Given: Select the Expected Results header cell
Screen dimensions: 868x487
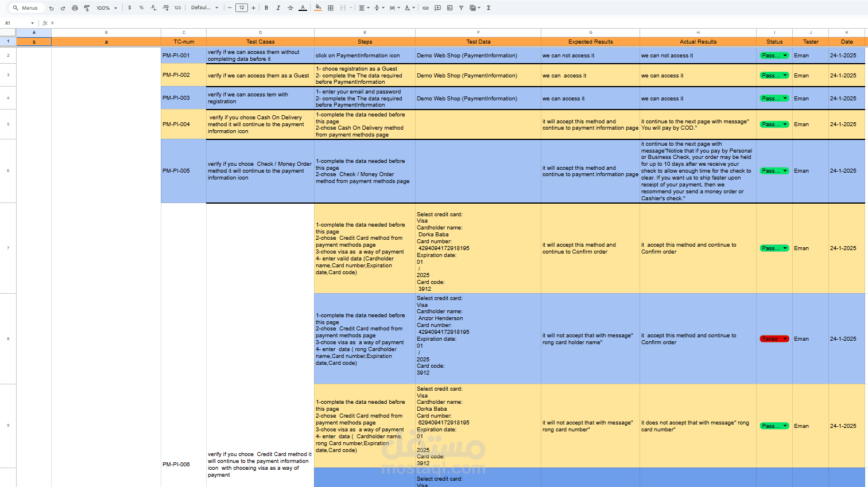Looking at the screenshot, I should (x=590, y=42).
